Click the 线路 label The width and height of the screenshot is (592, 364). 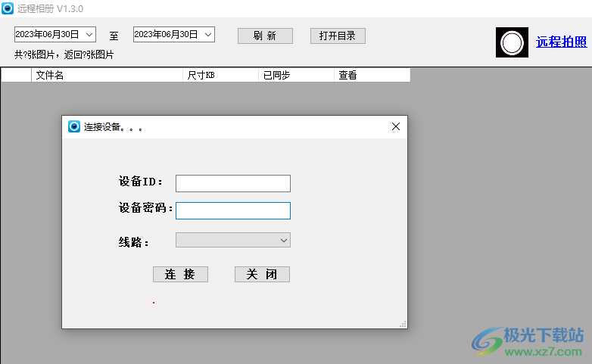[x=134, y=242]
